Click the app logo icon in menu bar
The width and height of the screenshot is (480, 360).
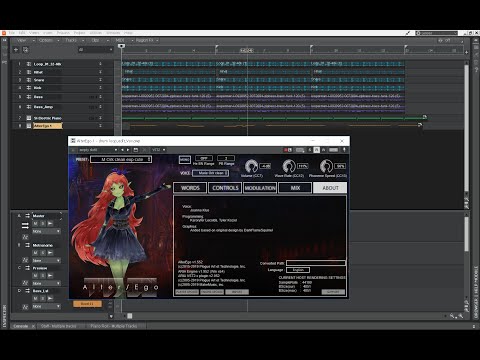click(x=4, y=33)
